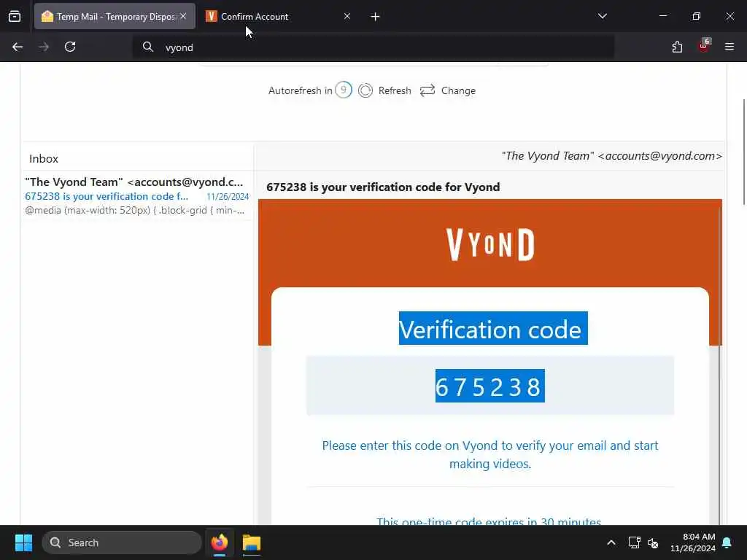Screen dimensions: 747x560
Task: Go back to previous page
Action: [x=18, y=47]
